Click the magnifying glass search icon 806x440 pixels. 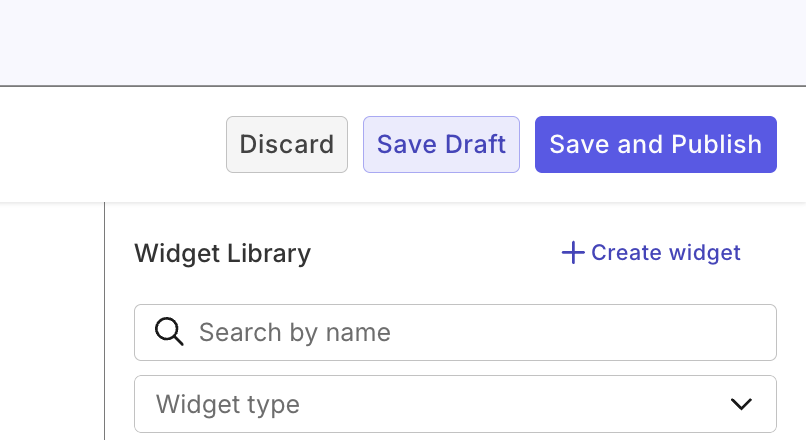(169, 332)
